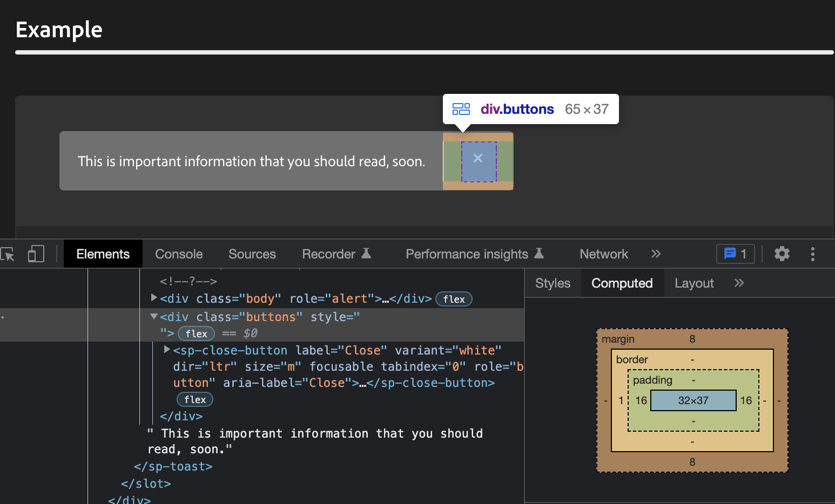Toggle the device toolbar icon
835x504 pixels.
coord(36,254)
